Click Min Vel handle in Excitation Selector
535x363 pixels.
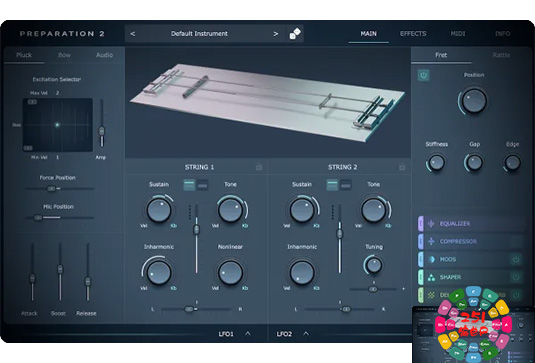[x=28, y=148]
